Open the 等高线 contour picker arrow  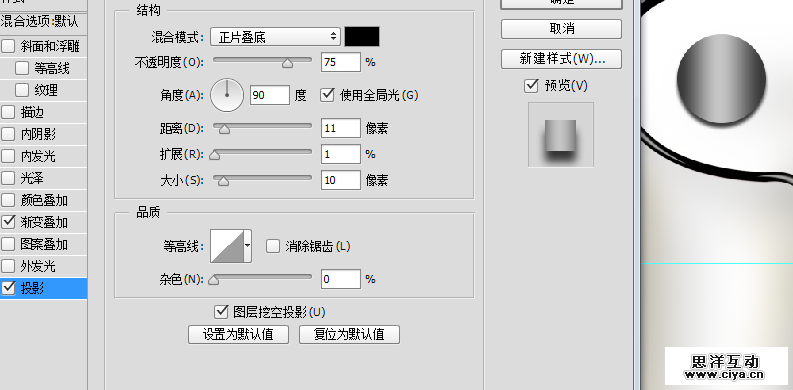(247, 245)
